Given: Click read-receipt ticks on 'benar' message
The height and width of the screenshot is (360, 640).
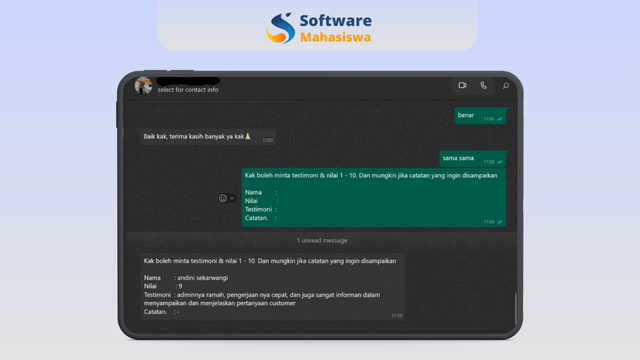Looking at the screenshot, I should [500, 119].
